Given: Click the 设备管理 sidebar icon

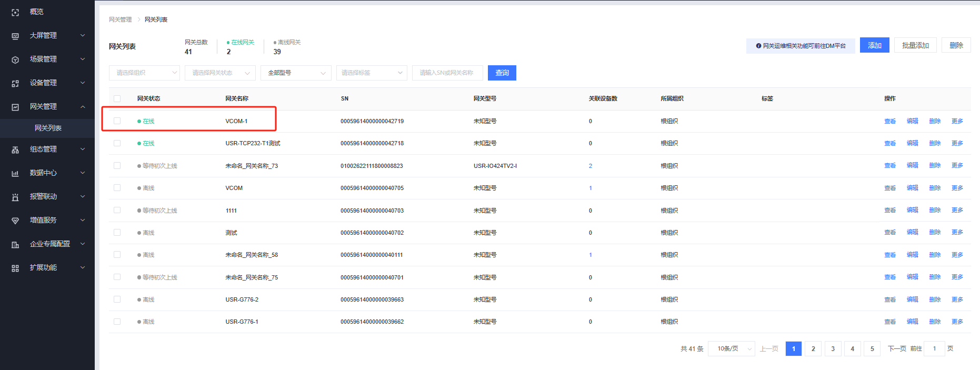Looking at the screenshot, I should [15, 83].
